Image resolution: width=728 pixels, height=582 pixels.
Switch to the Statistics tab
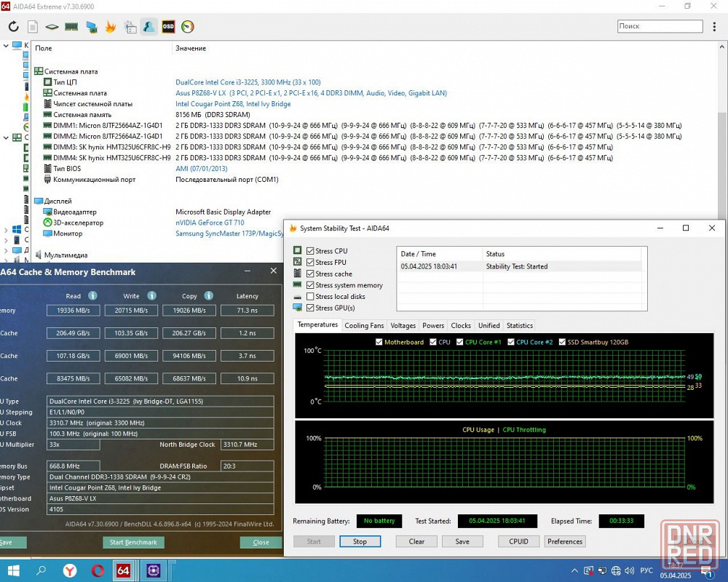(x=520, y=326)
